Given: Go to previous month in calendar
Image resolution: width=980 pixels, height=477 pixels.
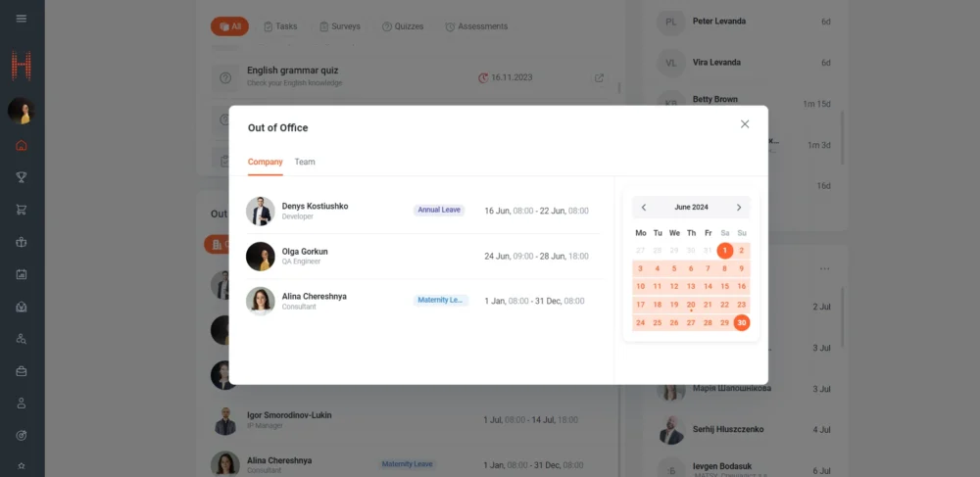Looking at the screenshot, I should click(644, 208).
